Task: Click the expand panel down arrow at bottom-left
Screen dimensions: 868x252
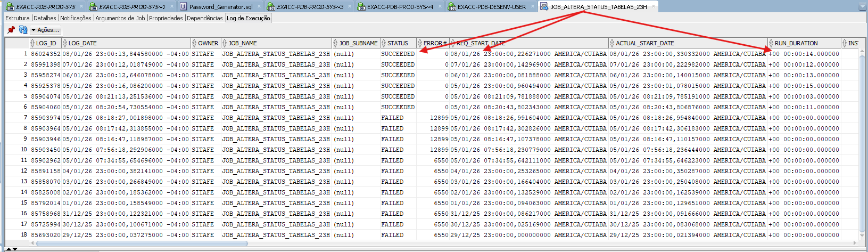Action: pos(14,249)
